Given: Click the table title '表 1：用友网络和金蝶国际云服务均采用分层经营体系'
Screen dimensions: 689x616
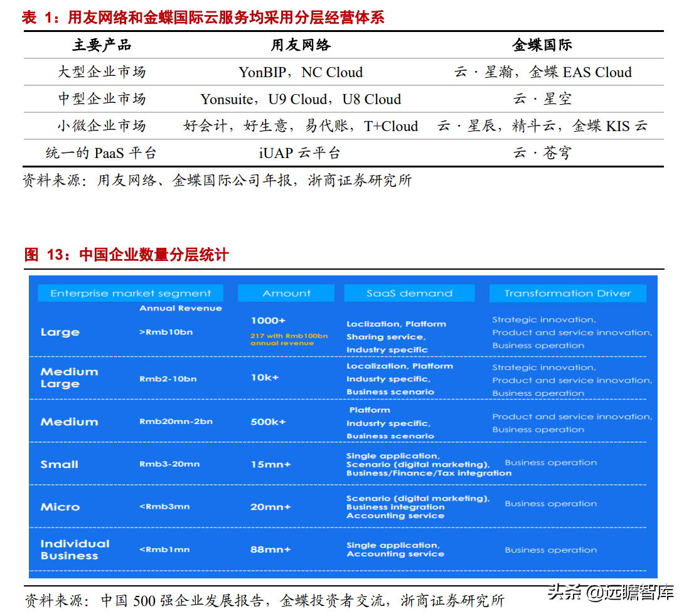Looking at the screenshot, I should (x=203, y=18).
